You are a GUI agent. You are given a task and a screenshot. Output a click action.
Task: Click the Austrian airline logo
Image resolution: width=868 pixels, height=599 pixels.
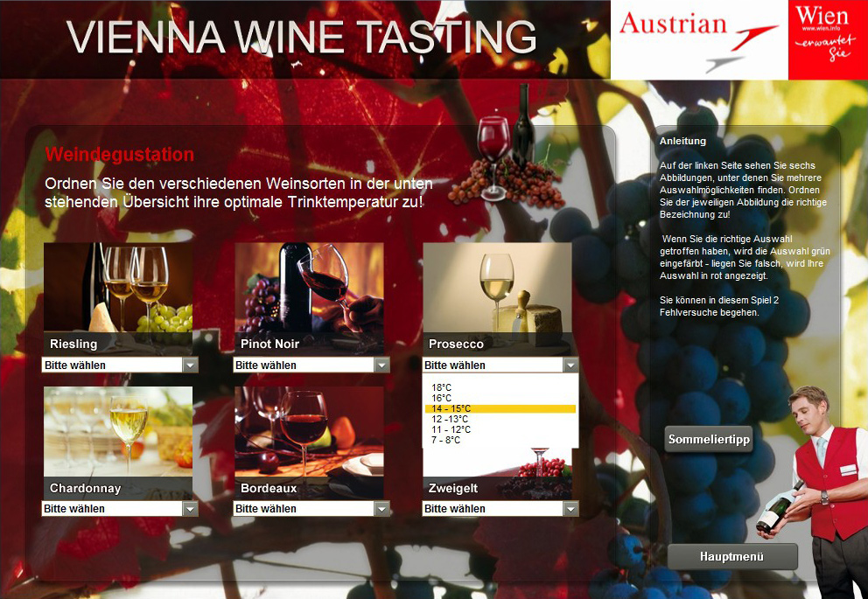(x=699, y=39)
